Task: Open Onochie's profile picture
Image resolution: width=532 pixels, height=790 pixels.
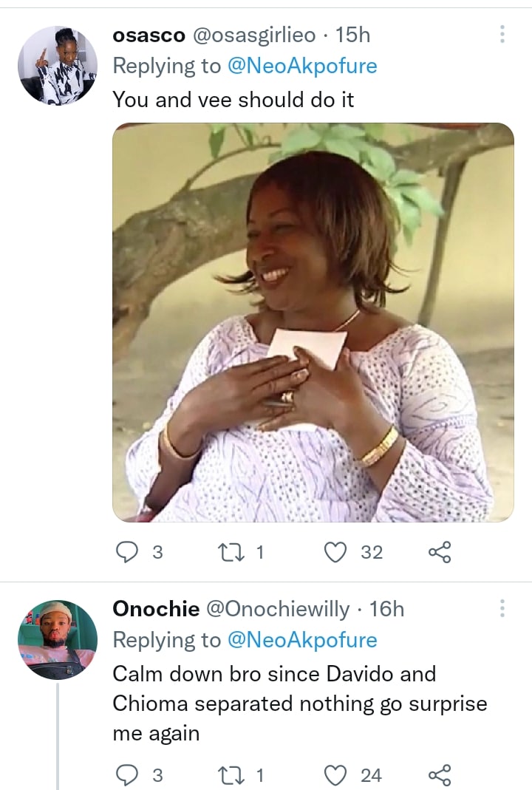Action: [58, 640]
